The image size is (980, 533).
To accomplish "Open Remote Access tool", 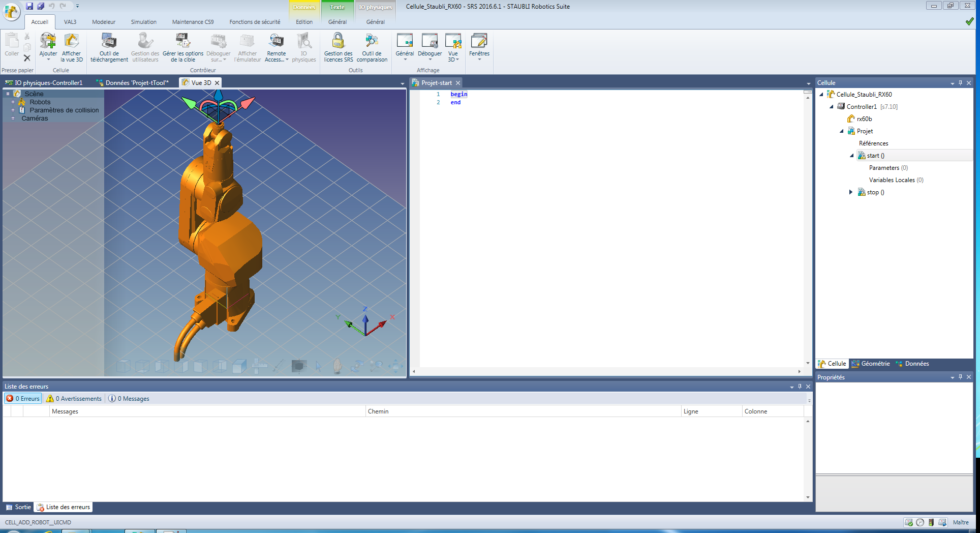I will click(x=277, y=41).
